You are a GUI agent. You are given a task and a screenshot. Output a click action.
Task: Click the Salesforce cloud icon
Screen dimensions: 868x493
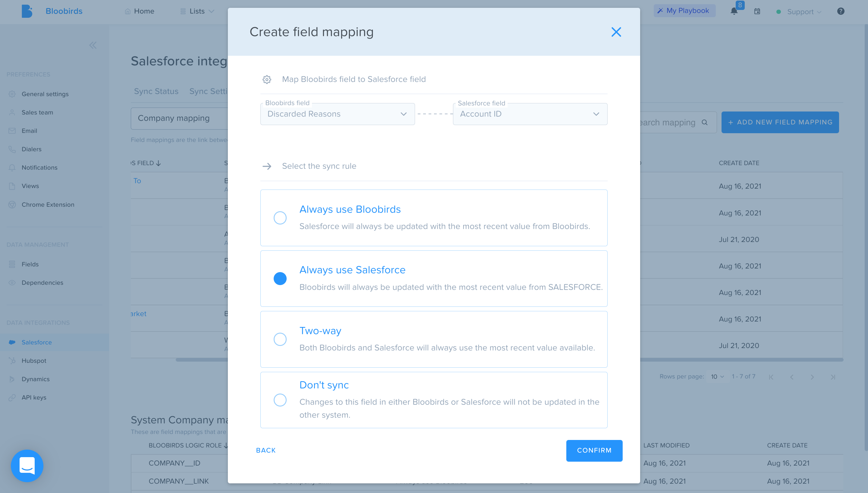[x=12, y=342]
